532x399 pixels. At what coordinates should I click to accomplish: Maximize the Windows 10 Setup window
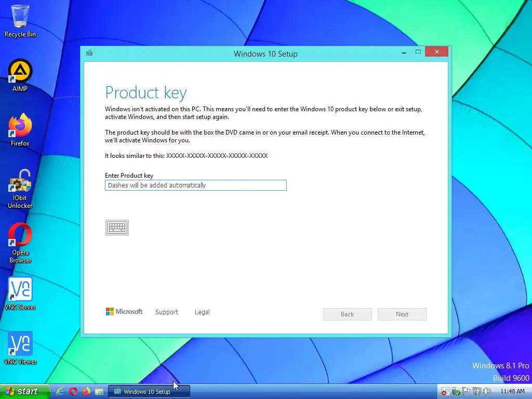(x=418, y=52)
